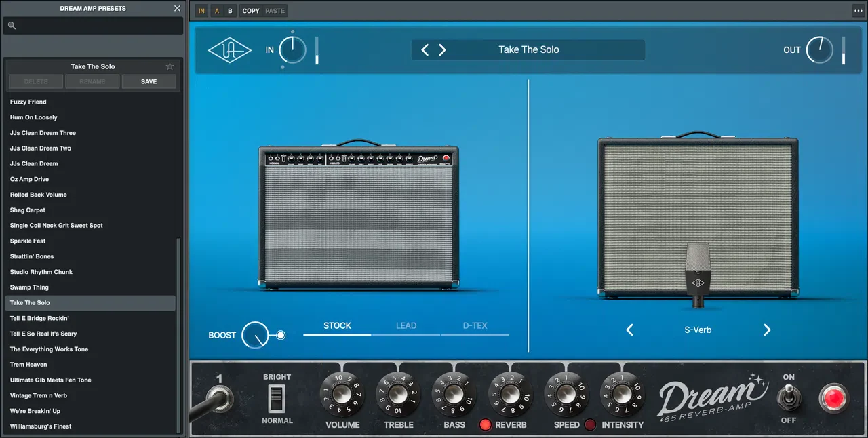868x438 pixels.
Task: Click the UA diamond logo icon
Action: (230, 49)
